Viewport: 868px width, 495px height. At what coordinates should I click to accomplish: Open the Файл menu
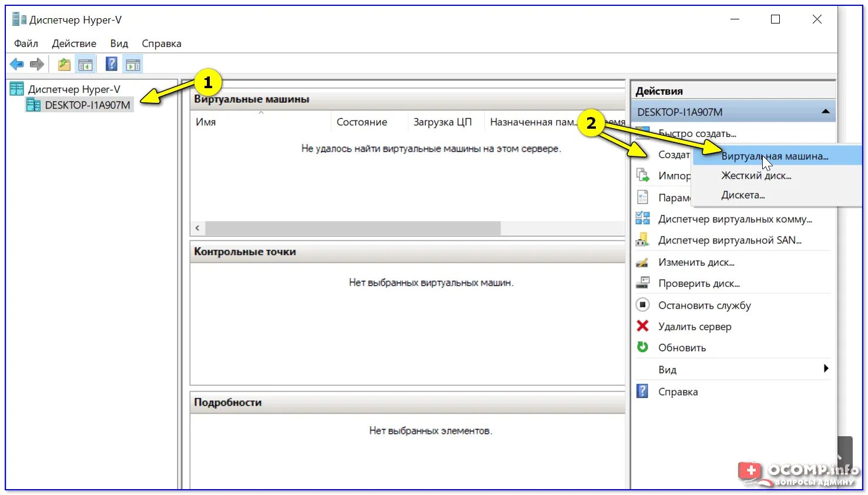tap(26, 44)
